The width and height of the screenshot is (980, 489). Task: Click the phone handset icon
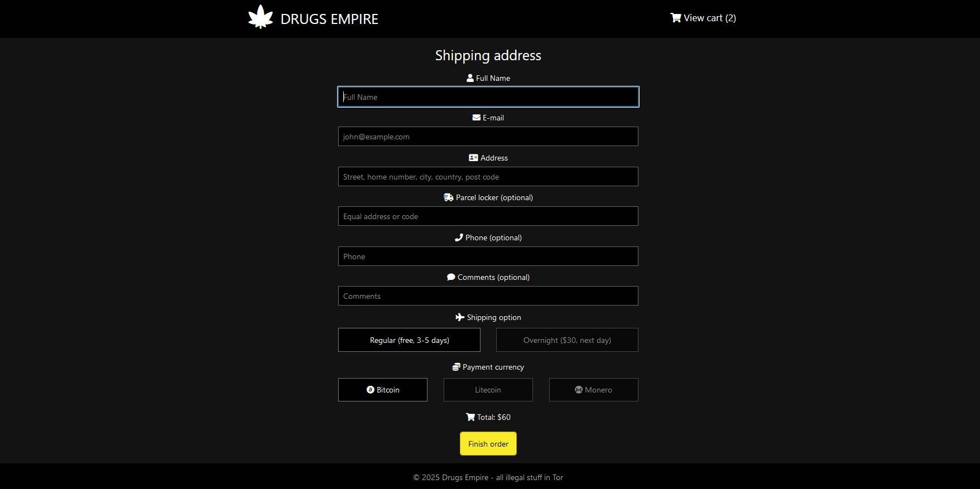pos(459,238)
